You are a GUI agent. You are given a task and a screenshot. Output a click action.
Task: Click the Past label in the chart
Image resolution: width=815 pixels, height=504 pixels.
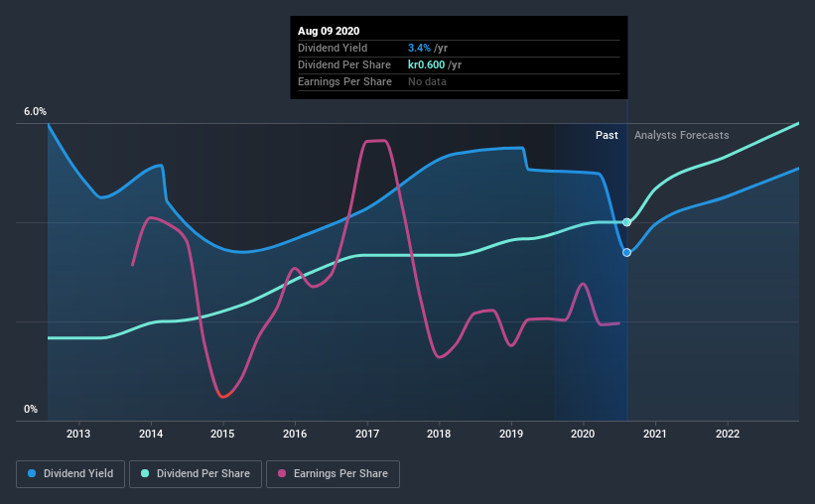coord(607,135)
